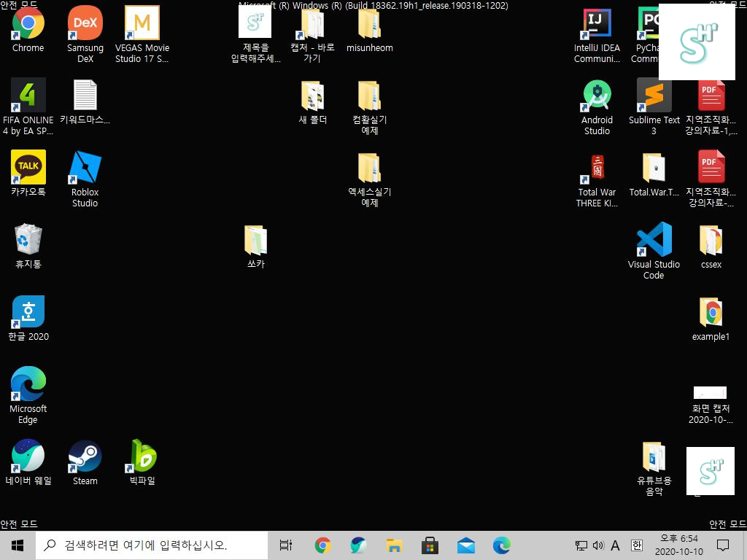Screen dimensions: 747x560
Task: Select the misunheom folder
Action: pos(370,29)
